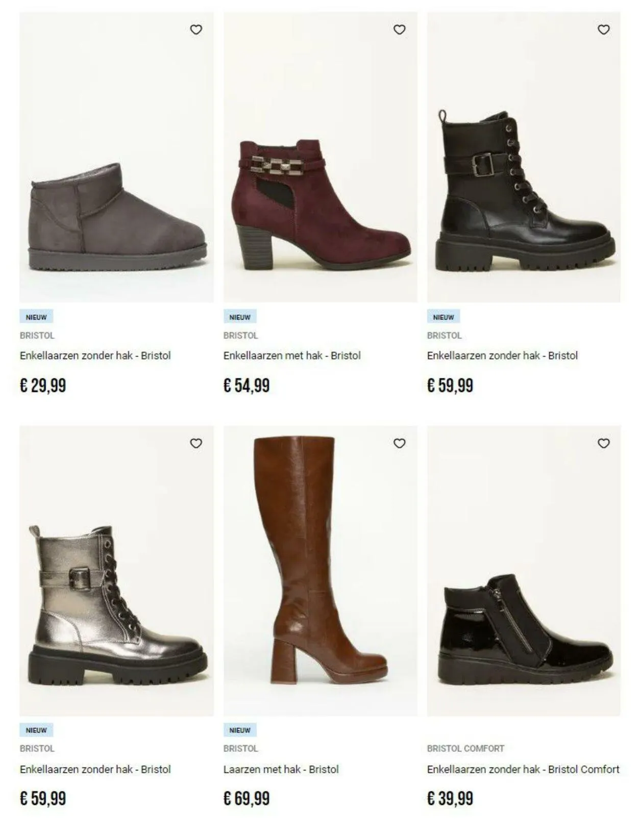This screenshot has width=638, height=840.
Task: Click the € 29,99 price of grey boot
Action: [x=43, y=385]
